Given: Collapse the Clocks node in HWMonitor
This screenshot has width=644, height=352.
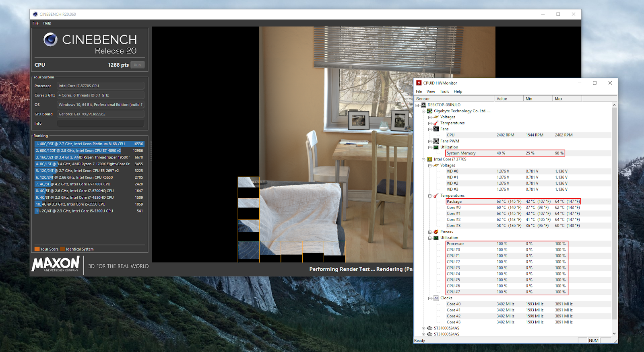Looking at the screenshot, I should click(430, 298).
